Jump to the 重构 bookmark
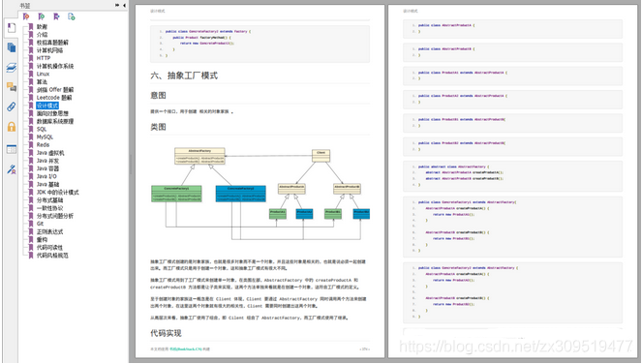Screen dimensions: 642x364 pos(42,239)
